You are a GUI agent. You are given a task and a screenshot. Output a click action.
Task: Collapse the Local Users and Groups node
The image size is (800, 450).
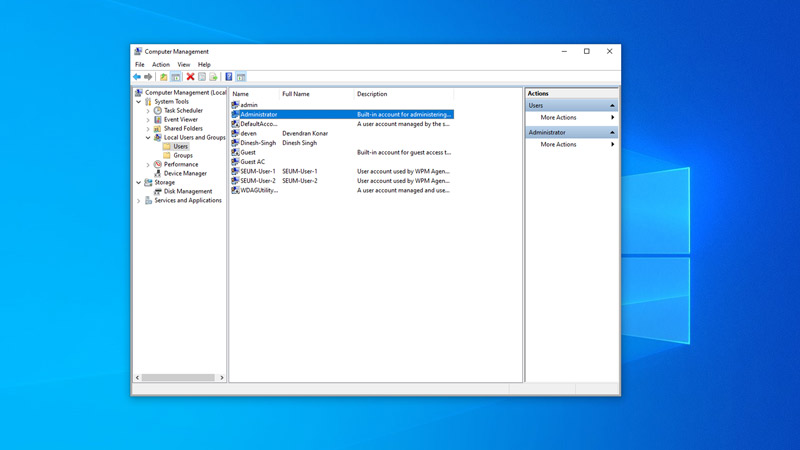pos(148,138)
